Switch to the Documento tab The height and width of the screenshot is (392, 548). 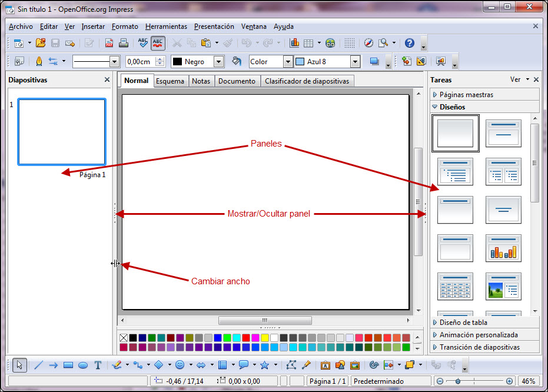tap(237, 81)
